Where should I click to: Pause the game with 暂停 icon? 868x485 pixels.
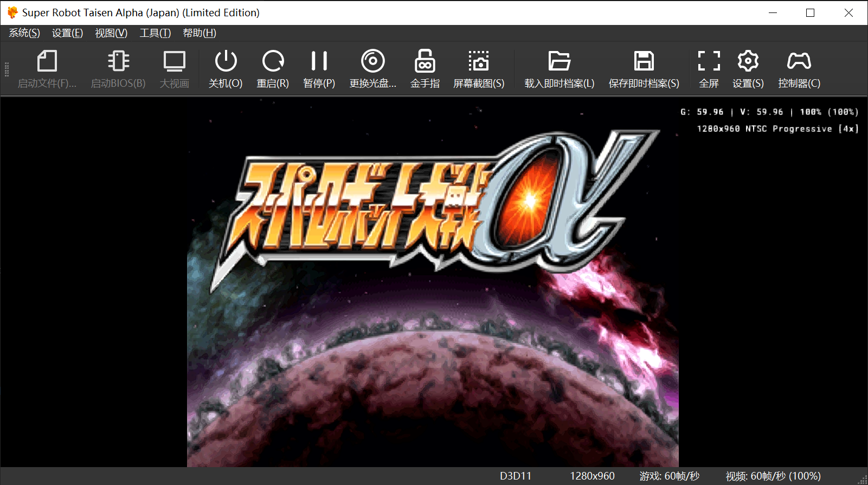point(319,61)
